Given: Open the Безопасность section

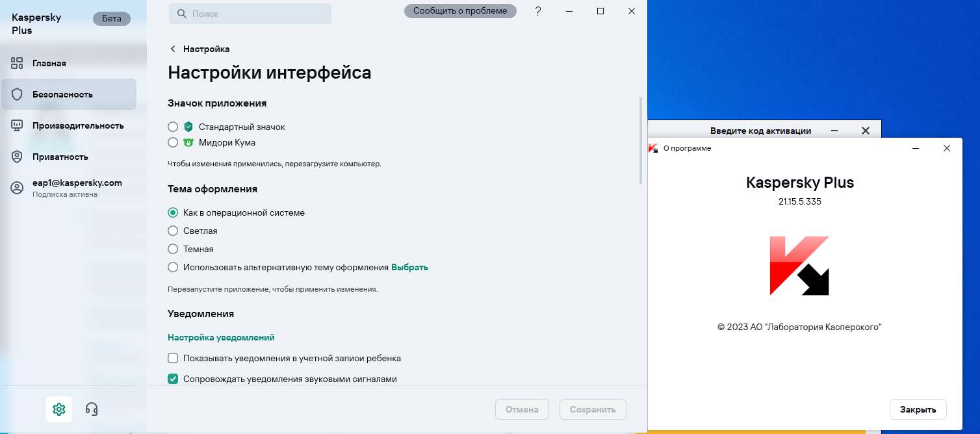Looking at the screenshot, I should (x=69, y=94).
